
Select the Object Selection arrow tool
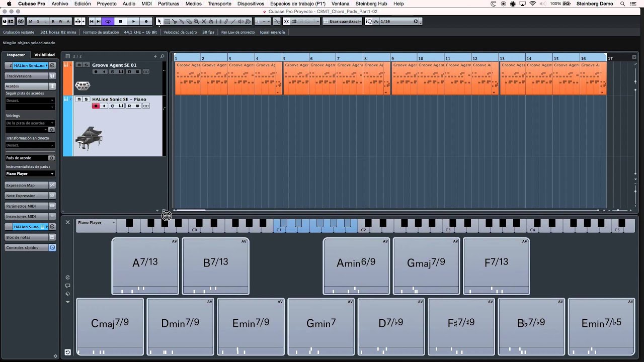[159, 22]
